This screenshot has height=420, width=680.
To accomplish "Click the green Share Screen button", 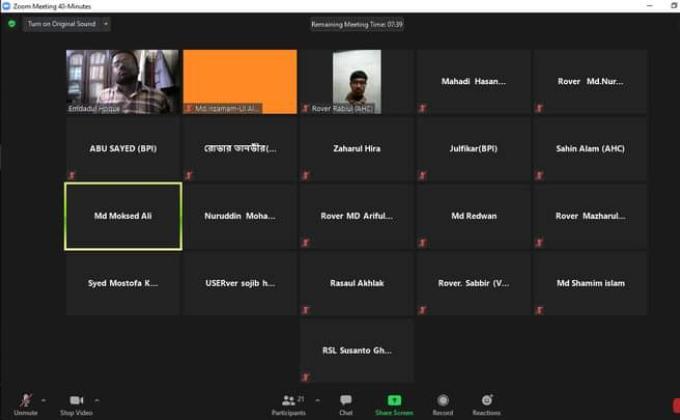I will [x=394, y=404].
